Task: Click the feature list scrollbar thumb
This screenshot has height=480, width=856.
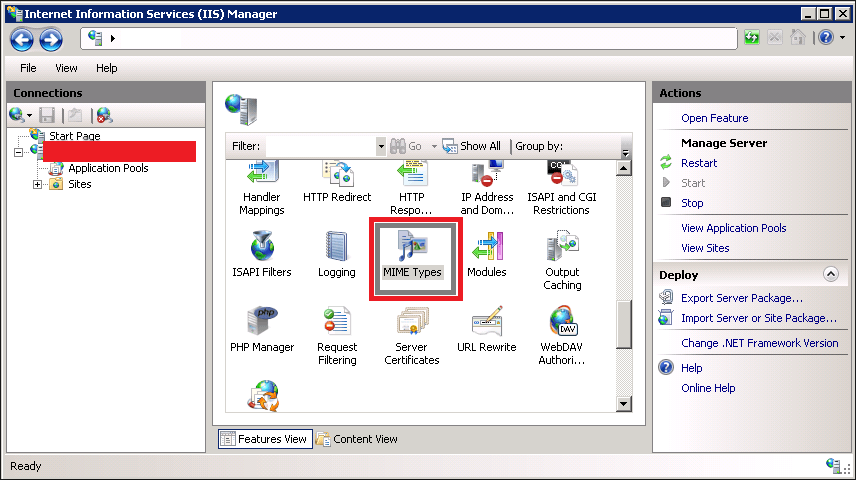Action: (623, 324)
